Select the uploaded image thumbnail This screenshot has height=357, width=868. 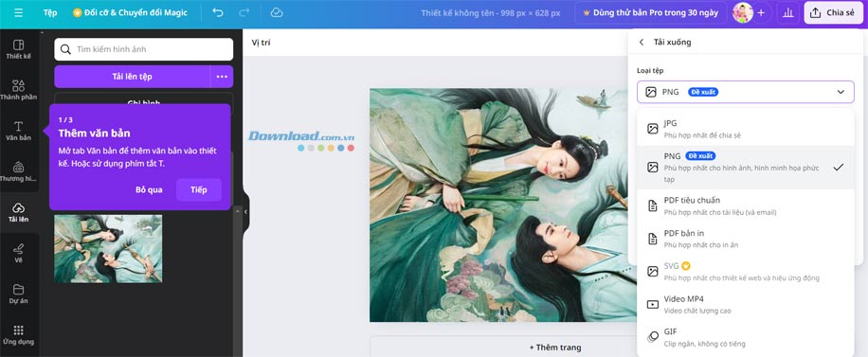108,248
